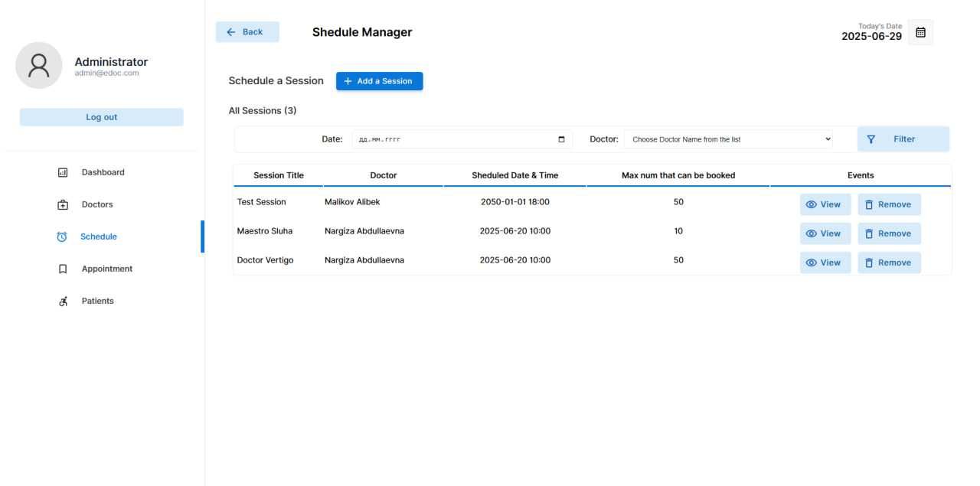Click the Doctor Vertigo title cell
The image size is (980, 486).
pos(265,260)
